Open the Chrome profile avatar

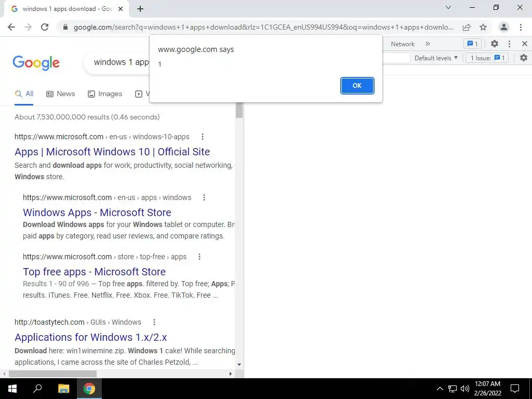tap(504, 27)
